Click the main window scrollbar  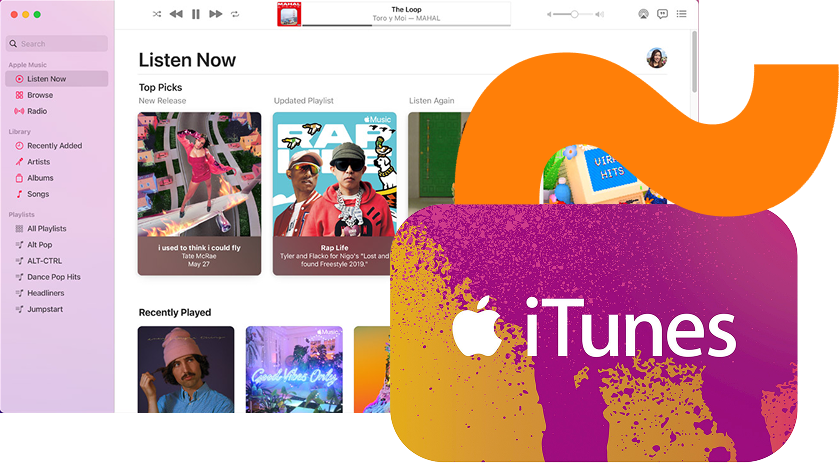tap(695, 62)
